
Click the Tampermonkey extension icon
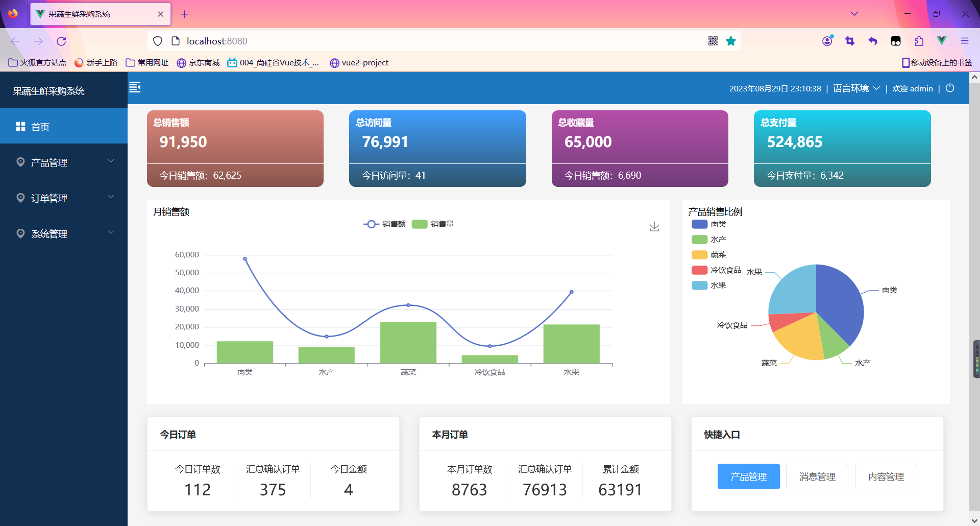coord(896,41)
